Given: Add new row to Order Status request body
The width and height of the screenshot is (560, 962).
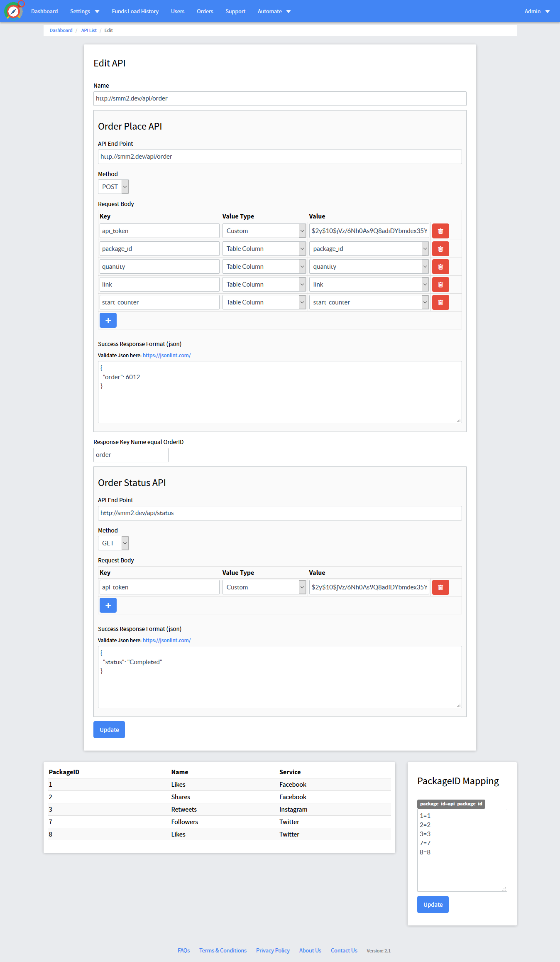Looking at the screenshot, I should tap(108, 605).
